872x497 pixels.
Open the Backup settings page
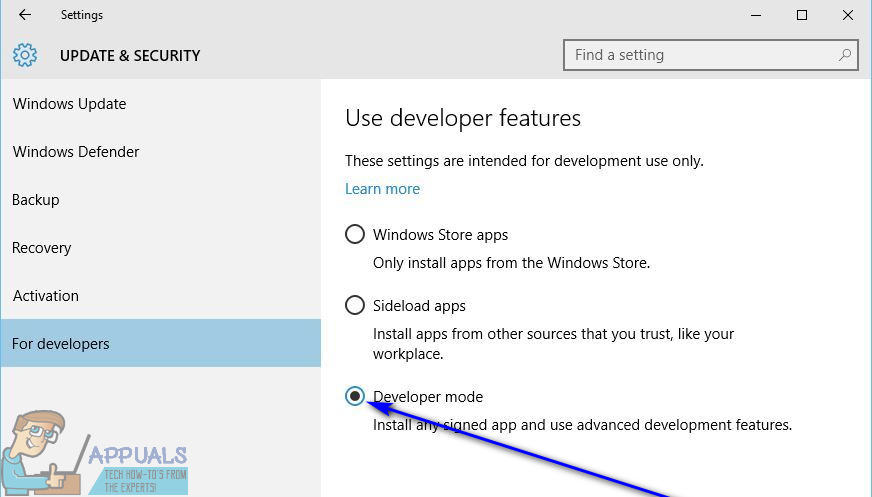(36, 200)
